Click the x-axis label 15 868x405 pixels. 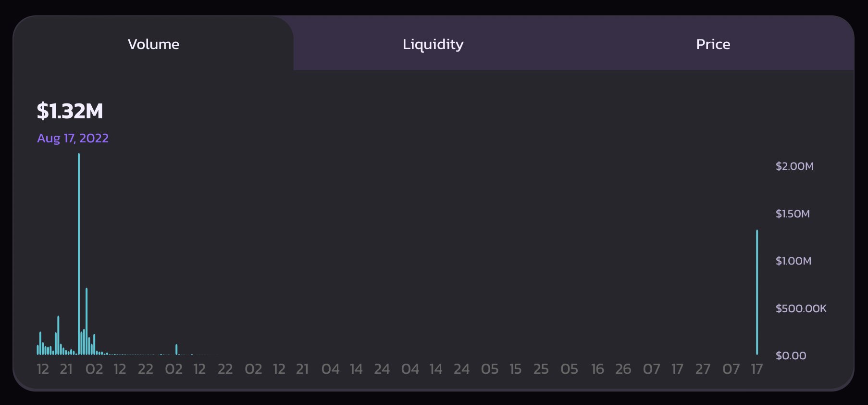click(516, 369)
